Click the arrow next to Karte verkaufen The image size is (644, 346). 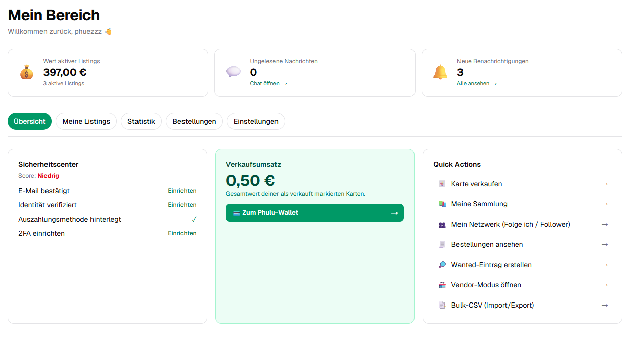coord(605,184)
